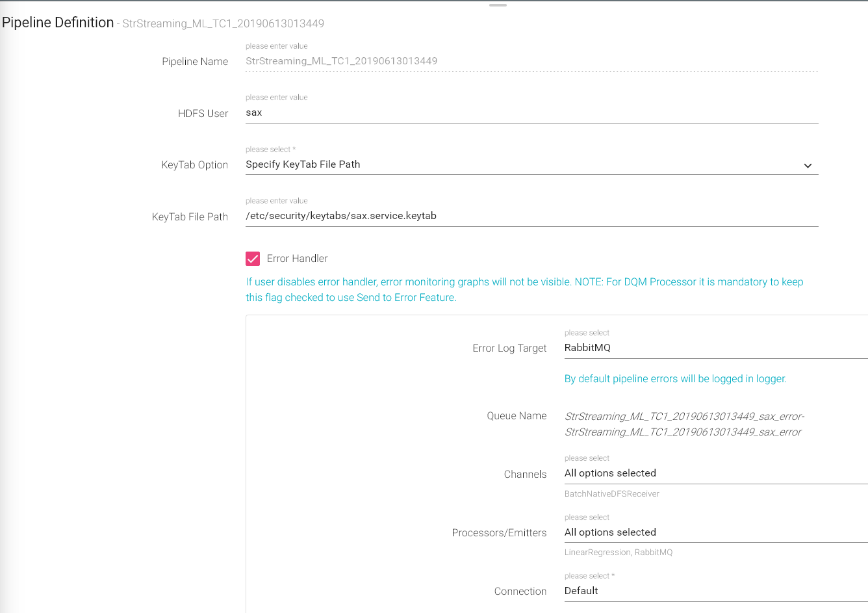Click the 'HDFS User' label
868x613 pixels.
coord(203,114)
